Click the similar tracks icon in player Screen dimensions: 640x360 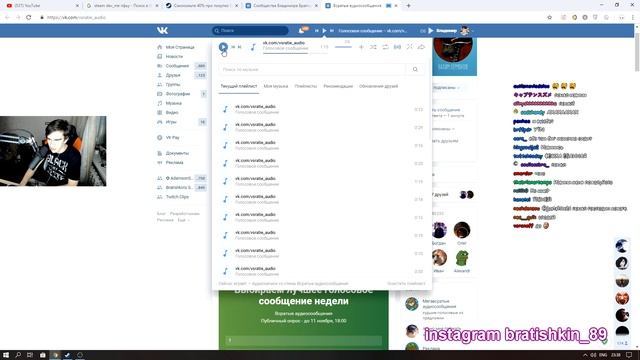click(409, 47)
